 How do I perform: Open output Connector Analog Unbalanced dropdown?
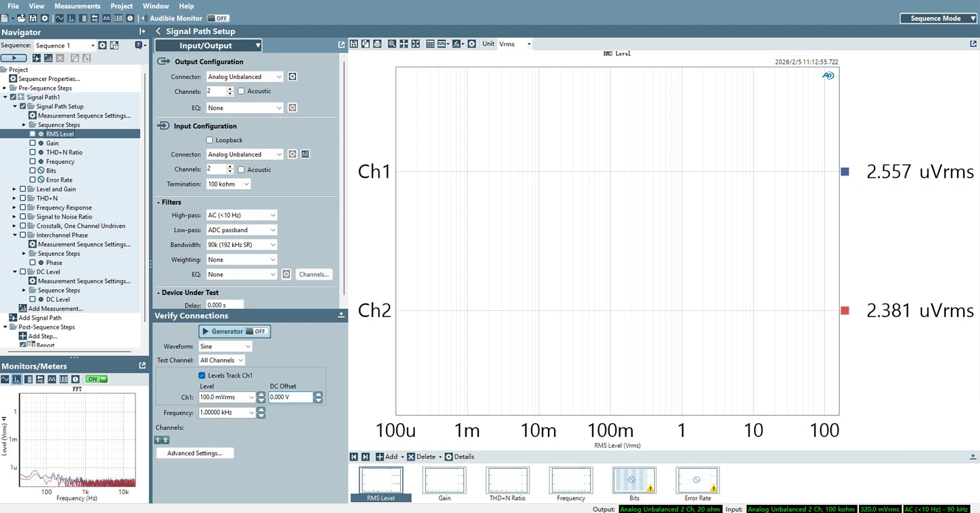coord(244,77)
